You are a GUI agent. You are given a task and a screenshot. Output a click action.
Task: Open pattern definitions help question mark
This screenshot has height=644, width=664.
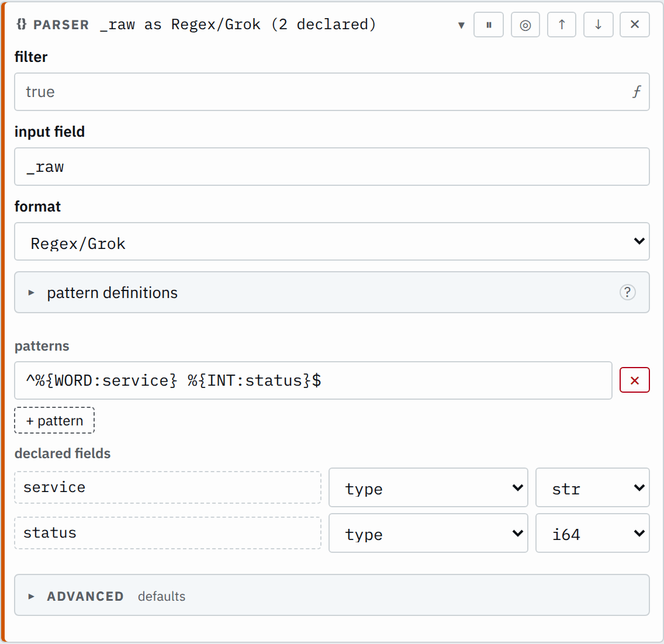[x=627, y=292]
